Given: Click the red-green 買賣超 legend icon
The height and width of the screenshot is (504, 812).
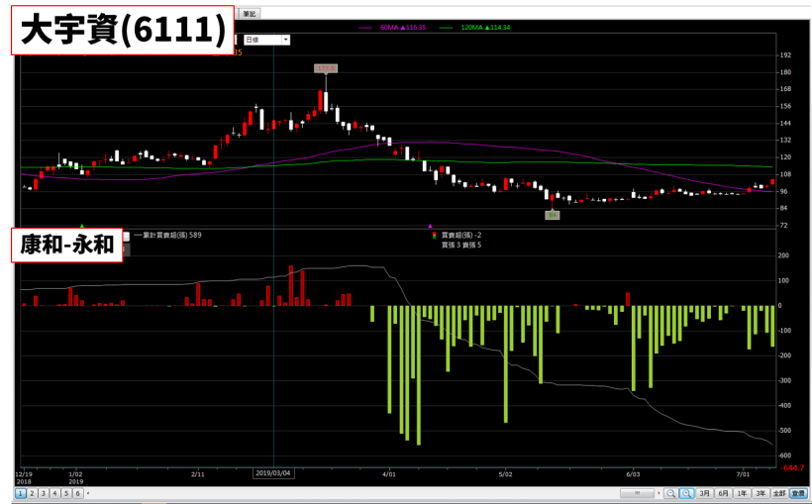Looking at the screenshot, I should click(434, 236).
